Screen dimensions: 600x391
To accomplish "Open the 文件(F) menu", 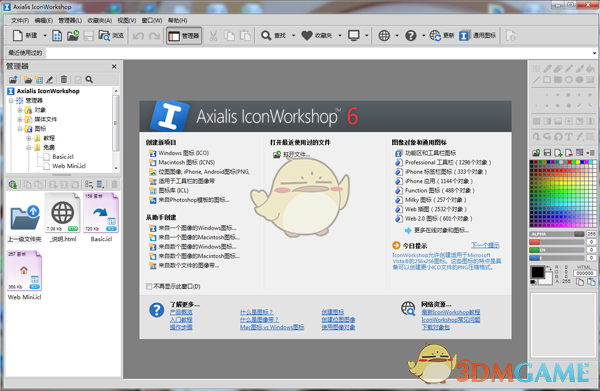I will (x=20, y=20).
